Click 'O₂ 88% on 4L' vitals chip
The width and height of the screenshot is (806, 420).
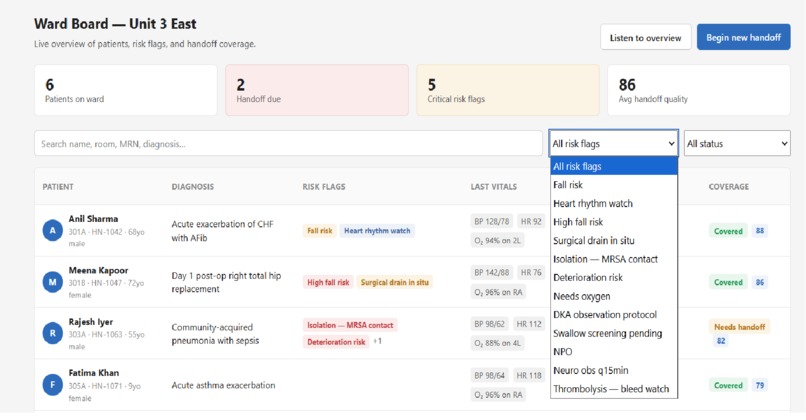[497, 343]
